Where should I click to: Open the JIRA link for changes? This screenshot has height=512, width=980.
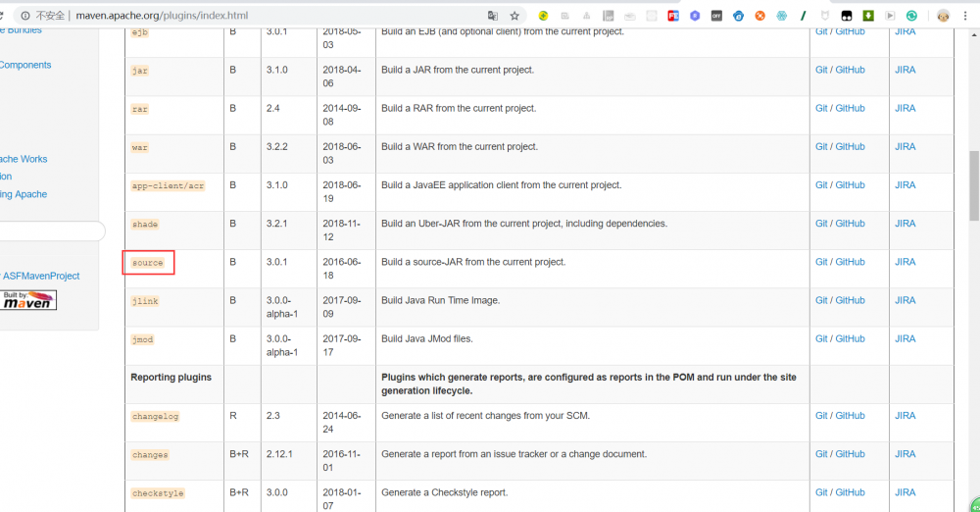click(x=905, y=454)
